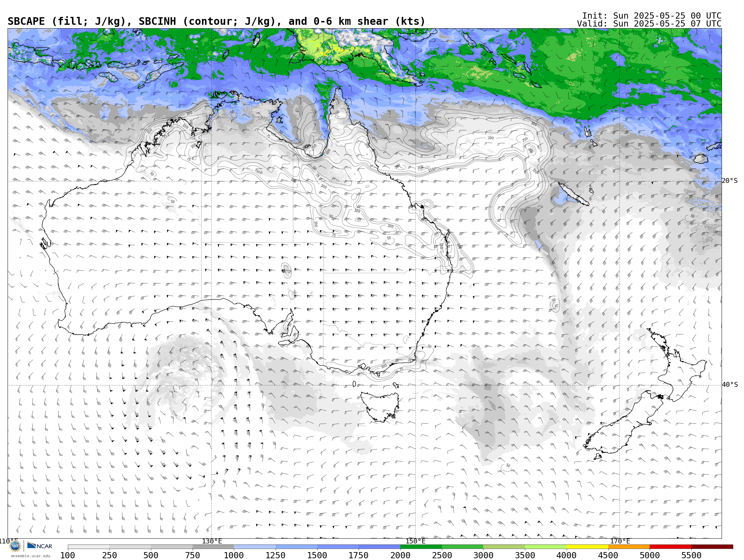The image size is (744, 560).
Task: Click the colorbar label '2500'
Action: click(x=442, y=556)
